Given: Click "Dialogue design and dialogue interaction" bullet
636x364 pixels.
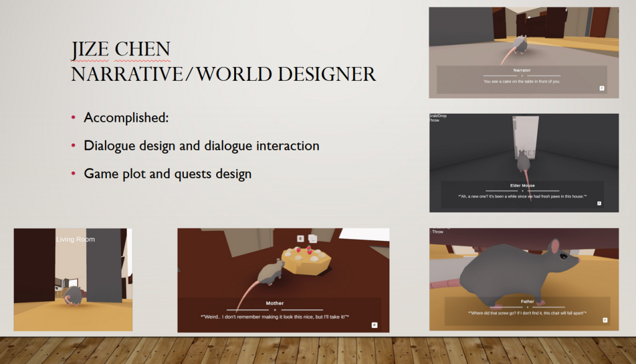Looking at the screenshot, I should (x=202, y=146).
